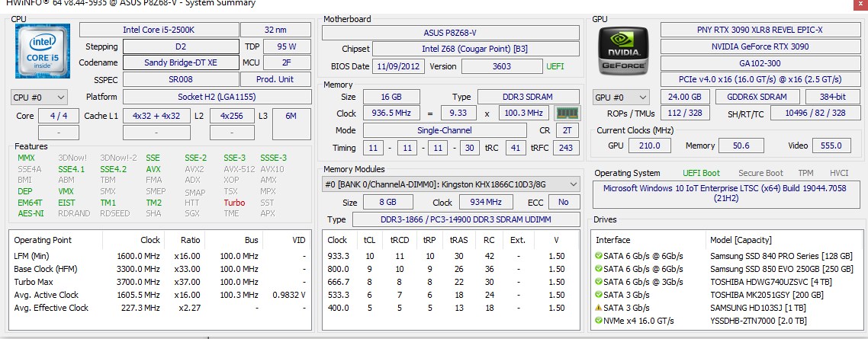Click the GA102-300 GPU chip value
Screen dimensions: 868x339
click(x=760, y=63)
